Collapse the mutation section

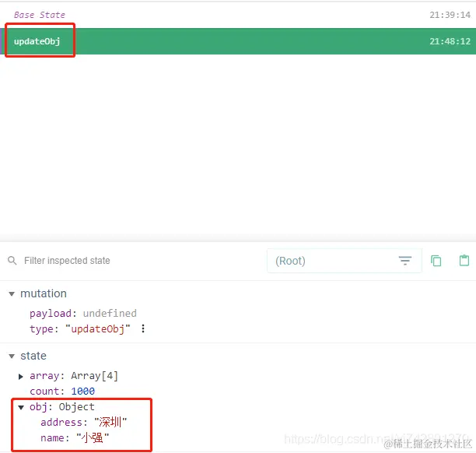12,293
